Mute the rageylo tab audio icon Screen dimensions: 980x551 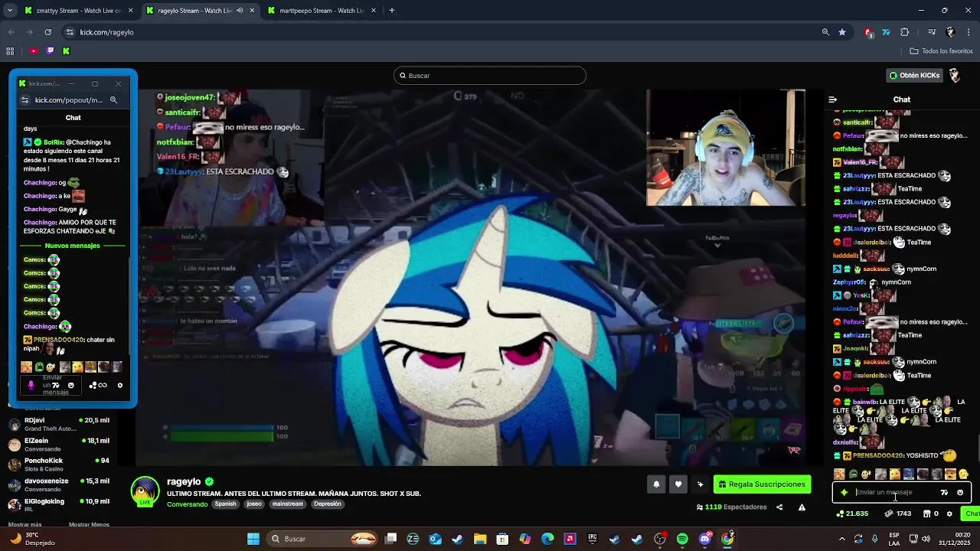coord(240,11)
